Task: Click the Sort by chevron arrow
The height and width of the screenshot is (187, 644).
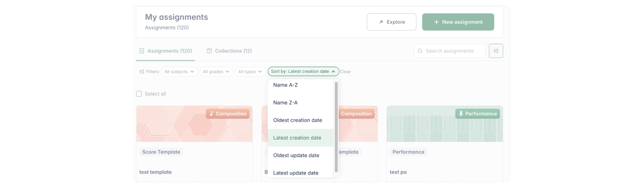Action: coord(333,71)
